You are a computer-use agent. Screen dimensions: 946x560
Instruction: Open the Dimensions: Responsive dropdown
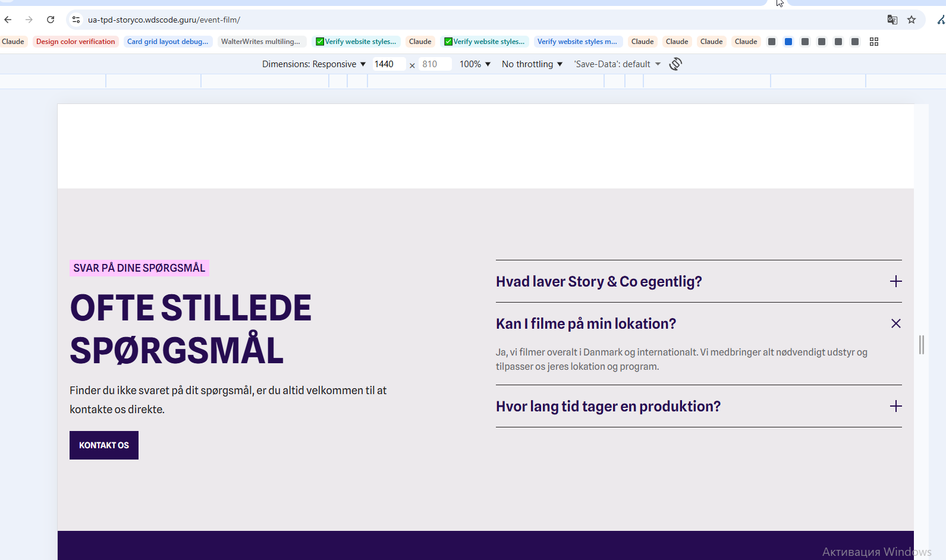(314, 64)
